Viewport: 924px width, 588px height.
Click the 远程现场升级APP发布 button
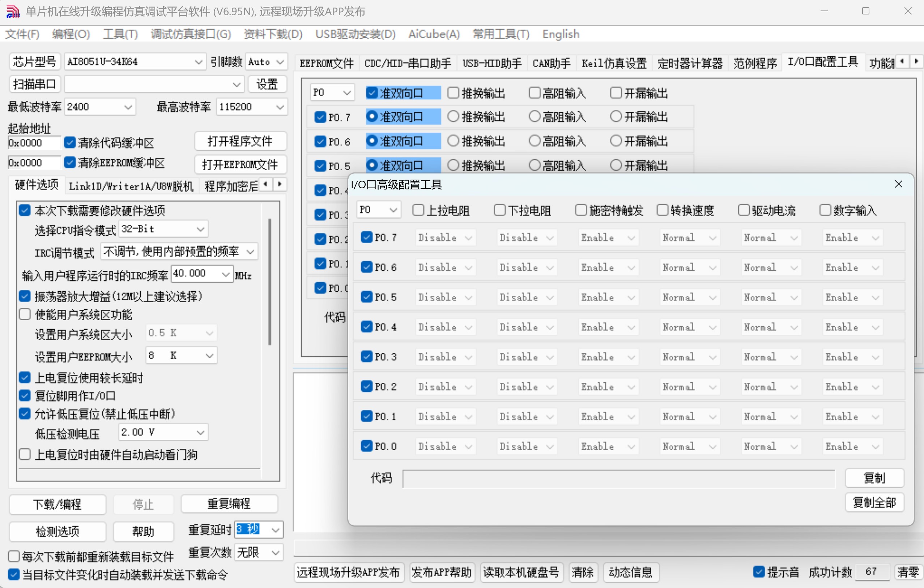coord(349,572)
